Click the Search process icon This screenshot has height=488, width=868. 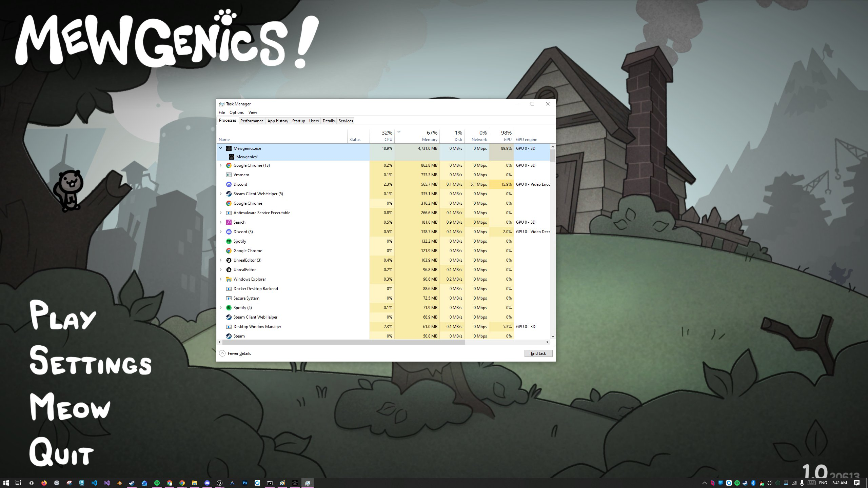point(229,222)
